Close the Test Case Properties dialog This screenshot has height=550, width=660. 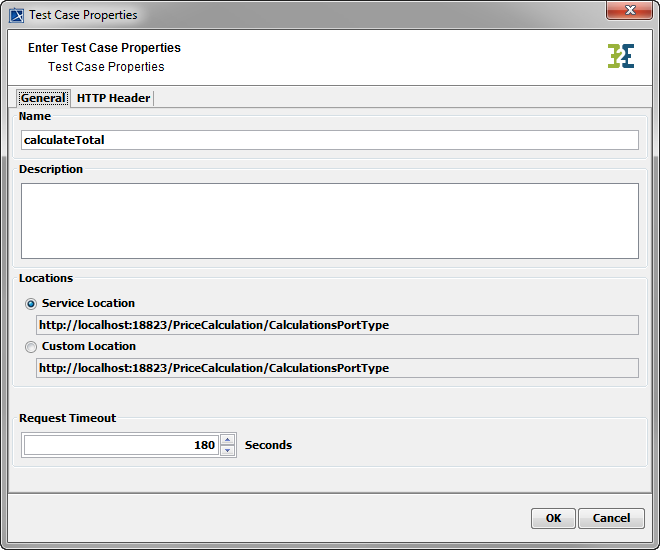click(630, 11)
